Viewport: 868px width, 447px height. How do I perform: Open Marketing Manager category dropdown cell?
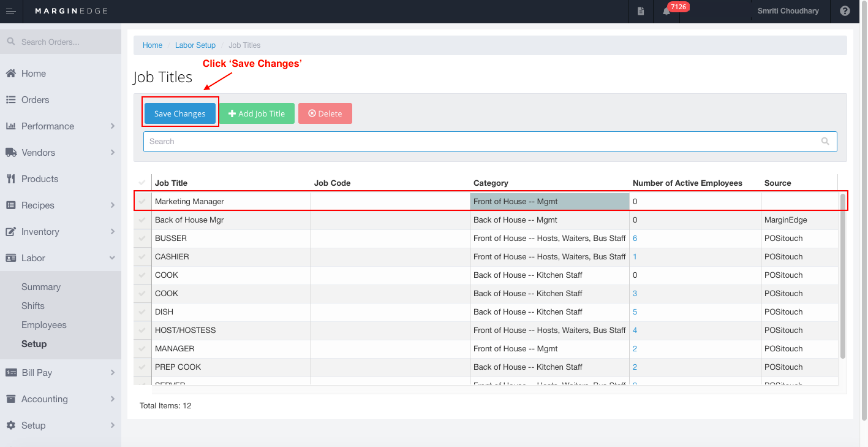(x=549, y=201)
